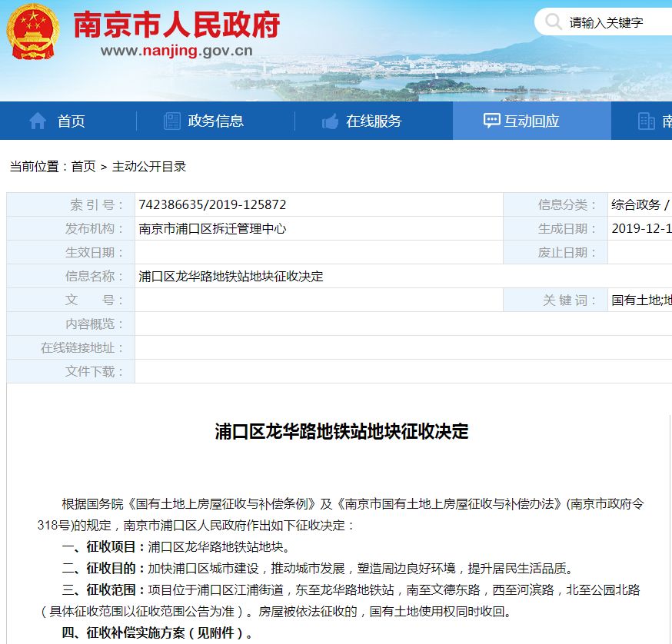Click the 请输入关键字 search input field

[607, 22]
